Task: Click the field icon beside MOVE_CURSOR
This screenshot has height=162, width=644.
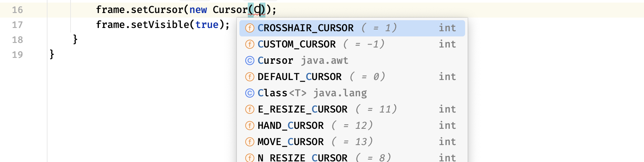Action: (x=249, y=142)
